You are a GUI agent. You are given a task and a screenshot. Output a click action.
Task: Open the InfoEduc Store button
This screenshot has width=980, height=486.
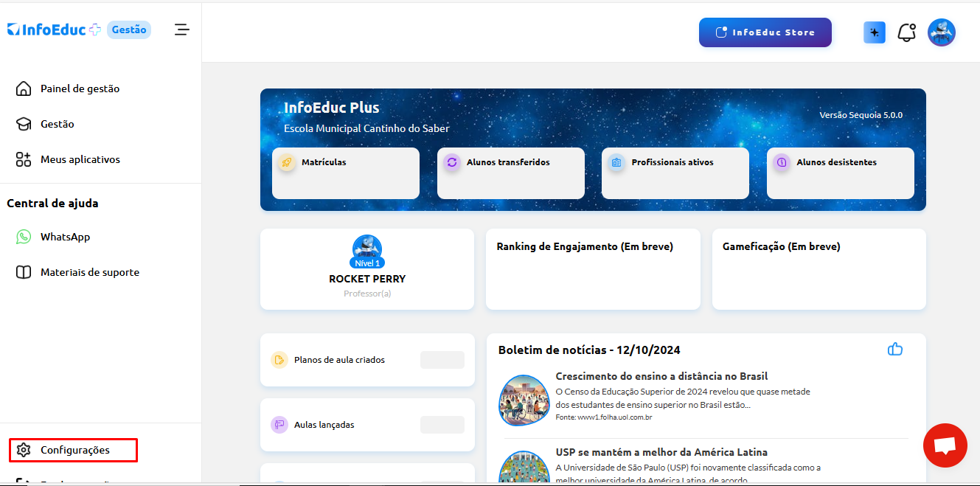(765, 32)
